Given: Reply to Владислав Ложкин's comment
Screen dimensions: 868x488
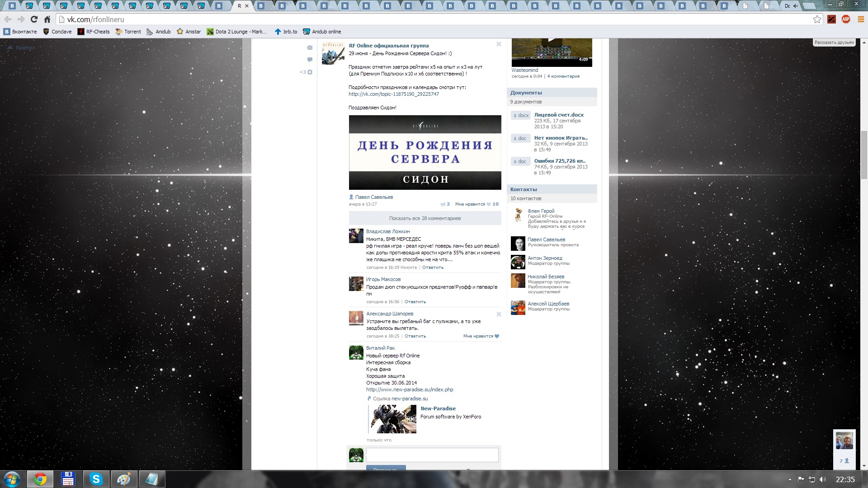Looking at the screenshot, I should click(433, 267).
